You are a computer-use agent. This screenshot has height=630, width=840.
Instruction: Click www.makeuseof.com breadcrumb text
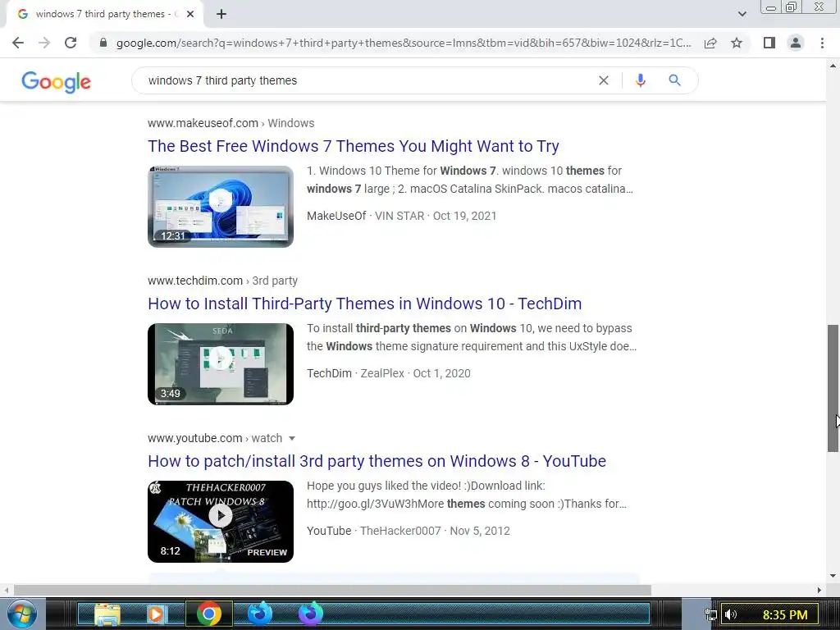203,123
